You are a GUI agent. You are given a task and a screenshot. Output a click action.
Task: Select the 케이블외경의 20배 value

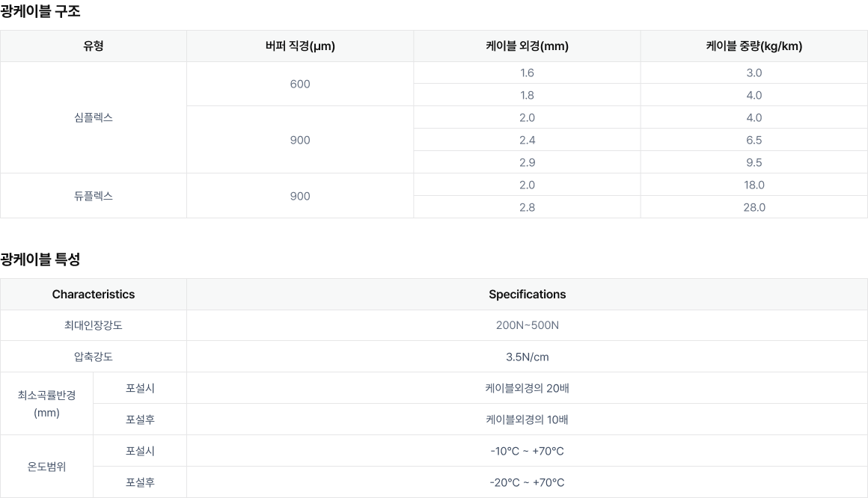click(x=527, y=388)
